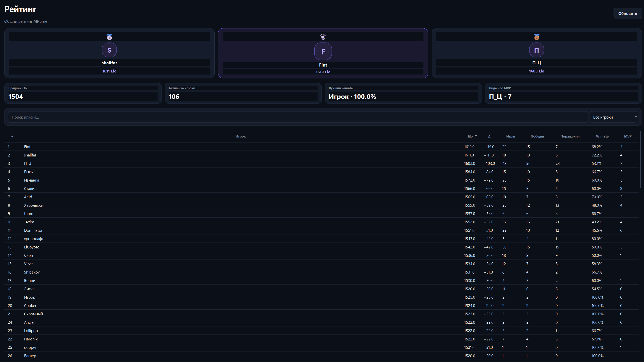Click player Hardnik in the table
The image size is (644, 362).
[30, 339]
